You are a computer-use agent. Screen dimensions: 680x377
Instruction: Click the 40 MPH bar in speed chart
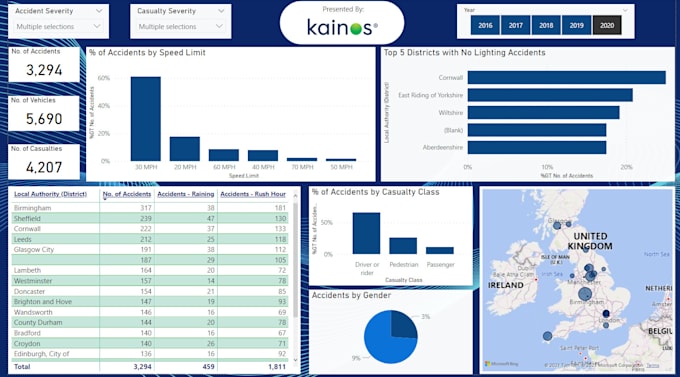[x=263, y=155]
